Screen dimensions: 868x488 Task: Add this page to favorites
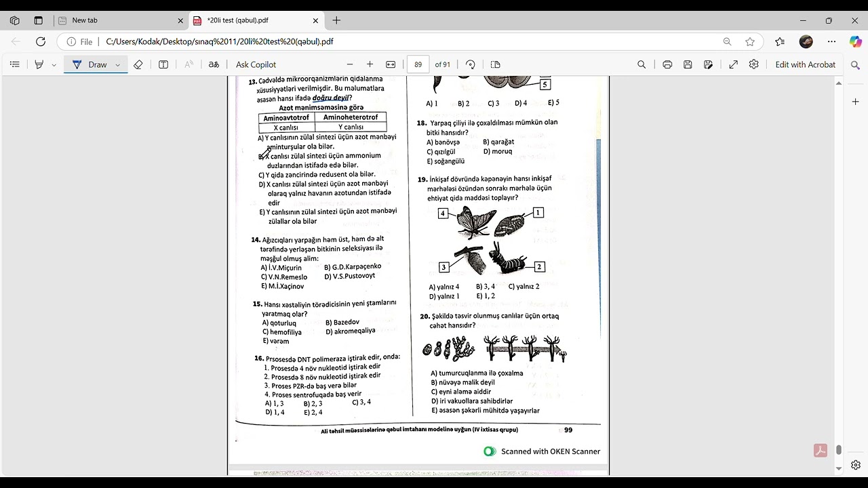[x=750, y=41]
